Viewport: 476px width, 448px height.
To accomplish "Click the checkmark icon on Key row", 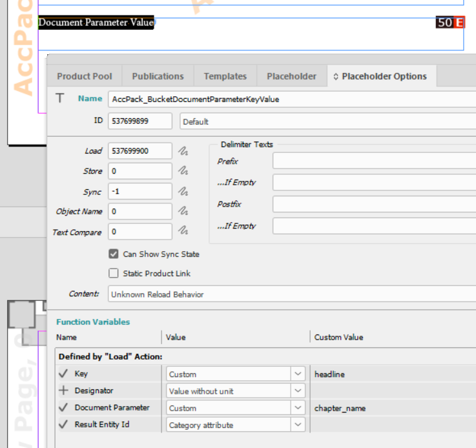I will (x=63, y=373).
